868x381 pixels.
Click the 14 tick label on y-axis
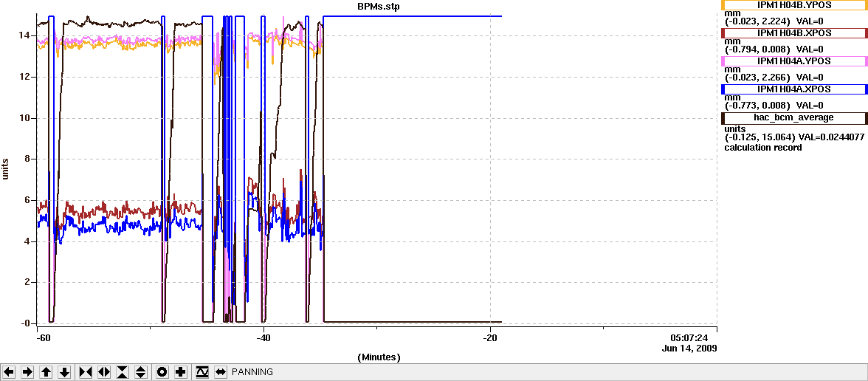point(24,35)
